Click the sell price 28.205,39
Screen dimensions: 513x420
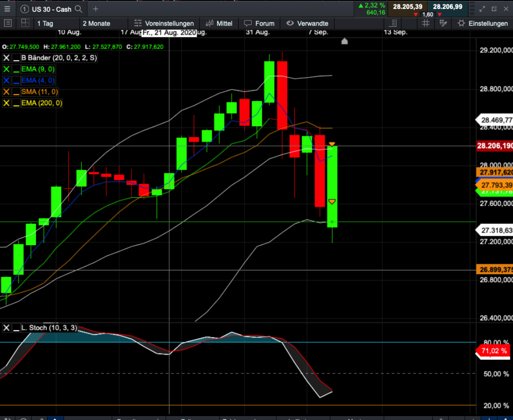pyautogui.click(x=407, y=7)
